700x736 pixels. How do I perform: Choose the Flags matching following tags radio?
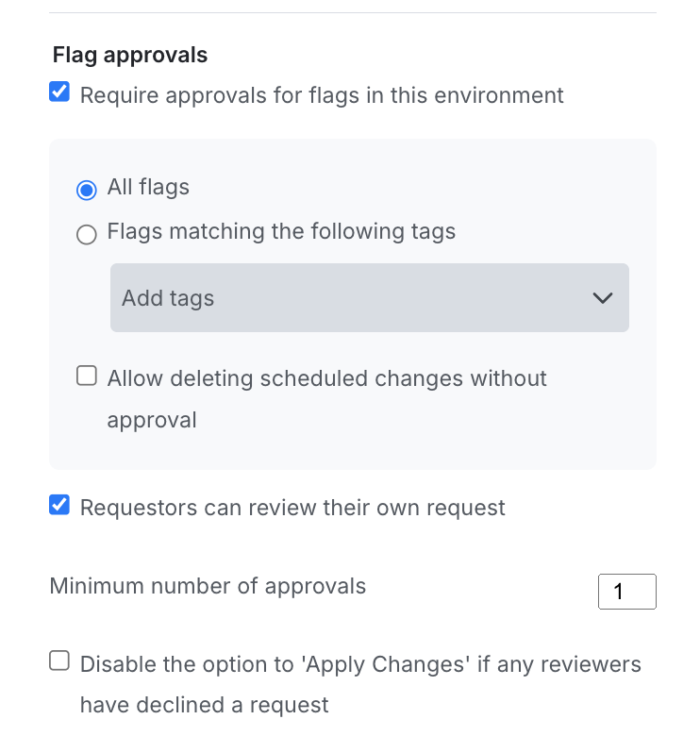pyautogui.click(x=87, y=235)
